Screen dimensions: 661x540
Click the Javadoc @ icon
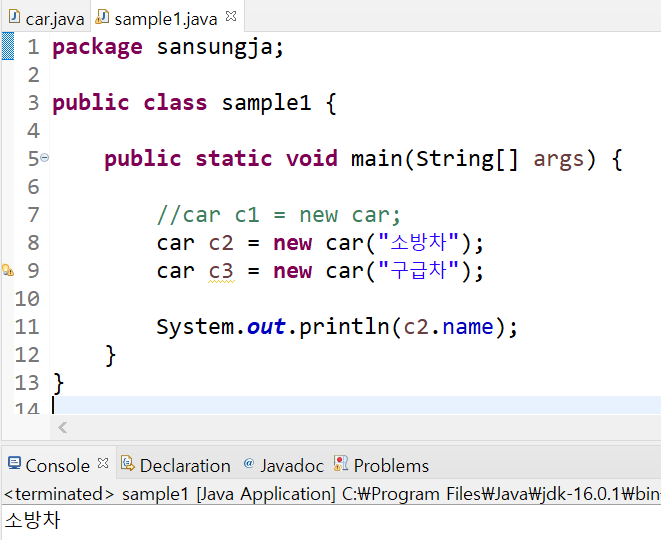[249, 463]
